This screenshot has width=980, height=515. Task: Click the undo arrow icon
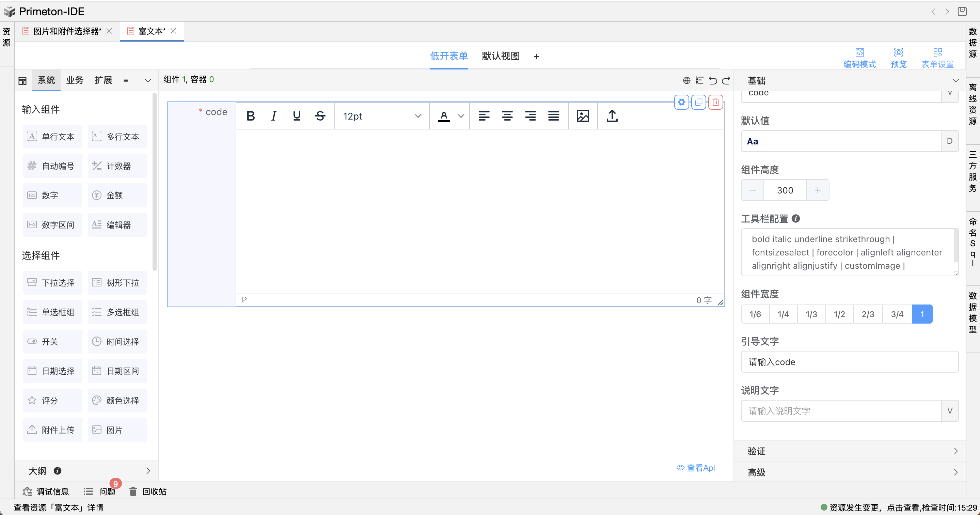[x=713, y=80]
